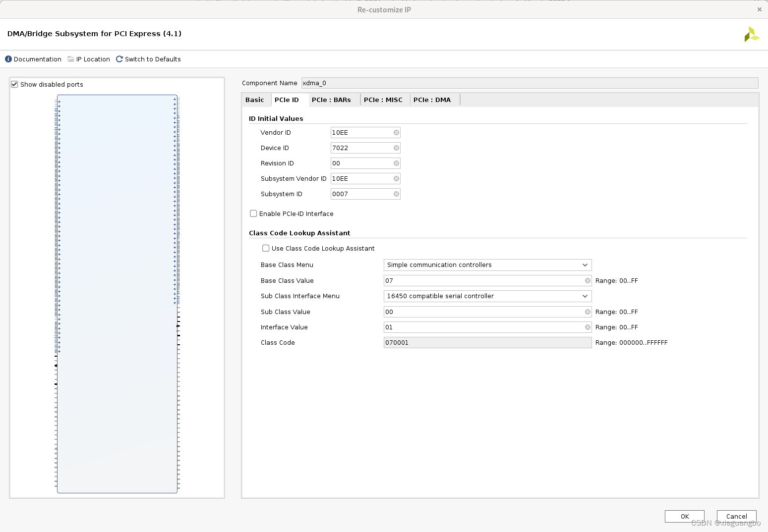The image size is (768, 532).
Task: Click the Switch to Defaults refresh icon
Action: click(119, 59)
